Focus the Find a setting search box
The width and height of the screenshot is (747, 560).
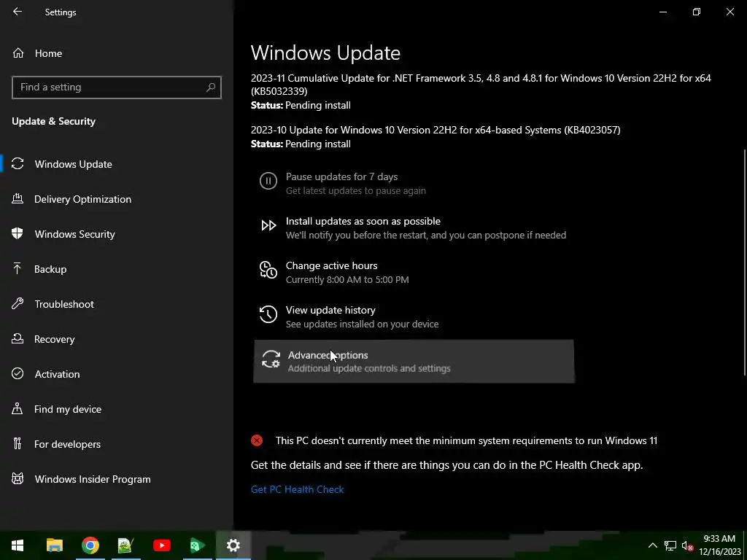pos(117,87)
